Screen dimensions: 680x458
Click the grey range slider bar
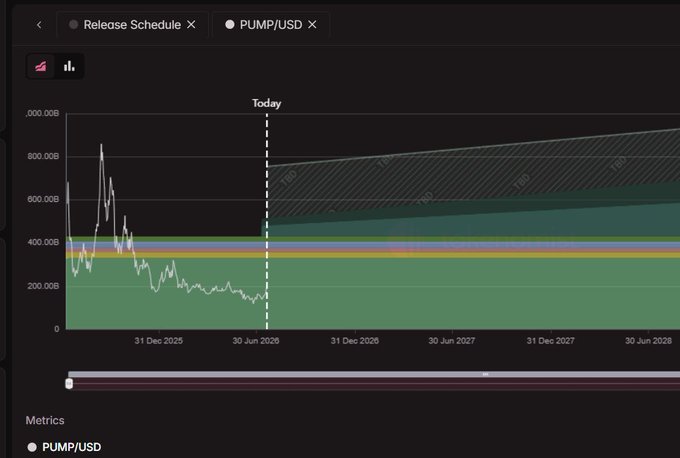[374, 374]
